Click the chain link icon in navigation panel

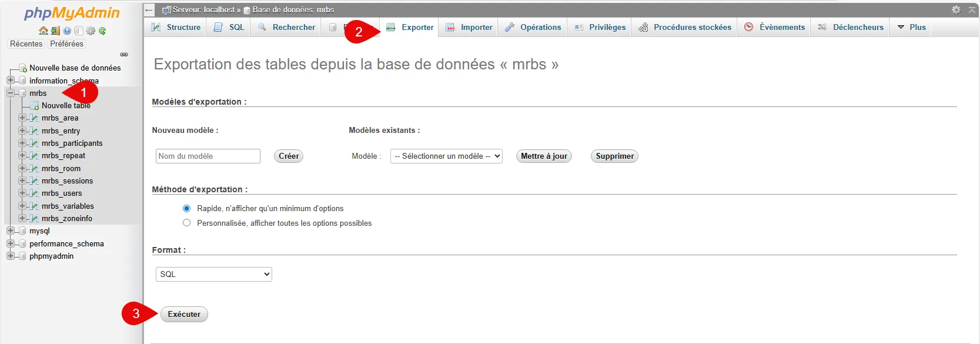pyautogui.click(x=124, y=55)
